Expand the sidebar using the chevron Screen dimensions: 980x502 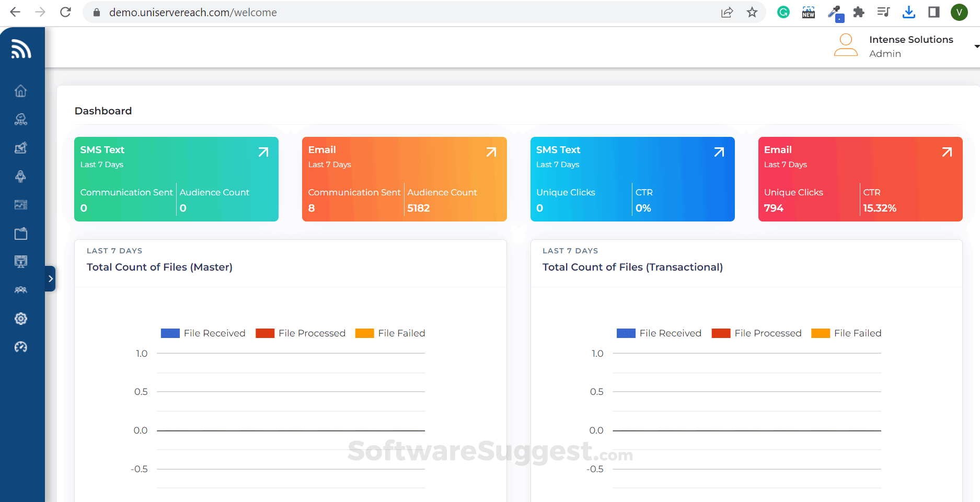pyautogui.click(x=50, y=278)
